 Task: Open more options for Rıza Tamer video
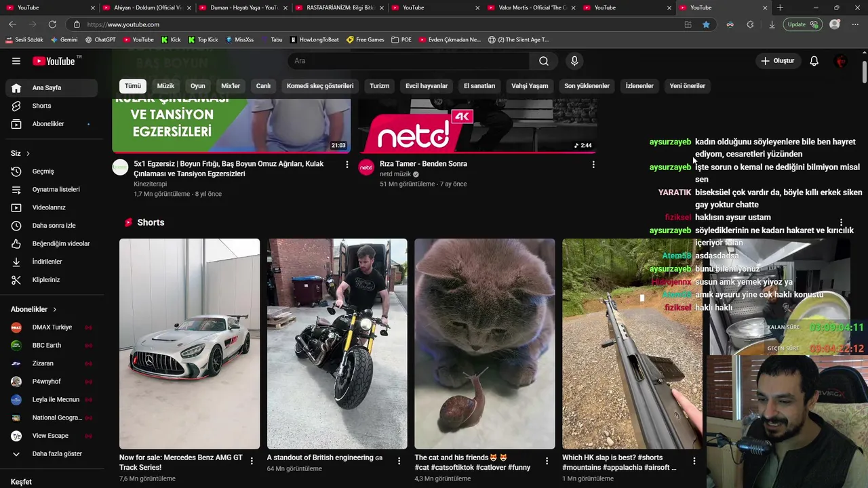tap(593, 165)
